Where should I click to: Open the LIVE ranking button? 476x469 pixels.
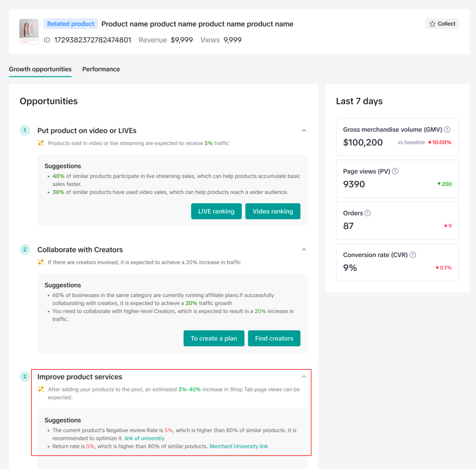point(216,211)
